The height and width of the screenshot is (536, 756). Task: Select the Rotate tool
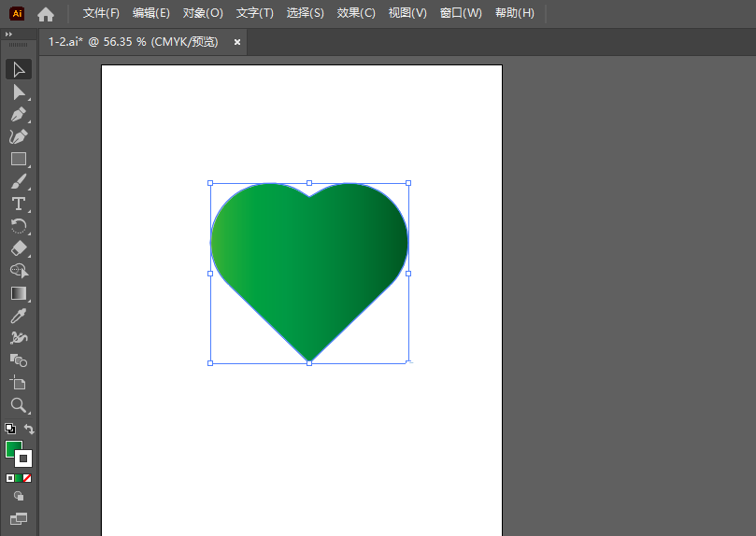point(18,226)
